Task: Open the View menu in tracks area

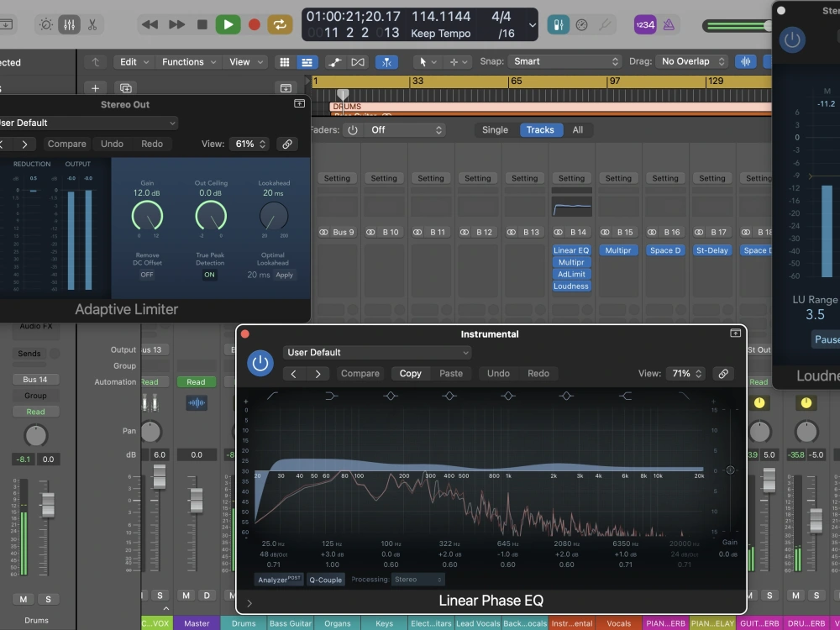Action: pos(246,62)
